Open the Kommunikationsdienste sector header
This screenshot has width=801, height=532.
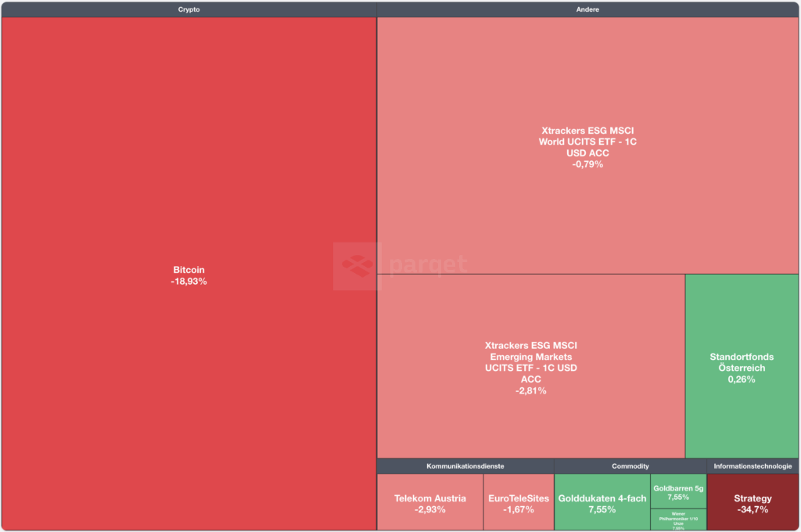click(x=465, y=466)
